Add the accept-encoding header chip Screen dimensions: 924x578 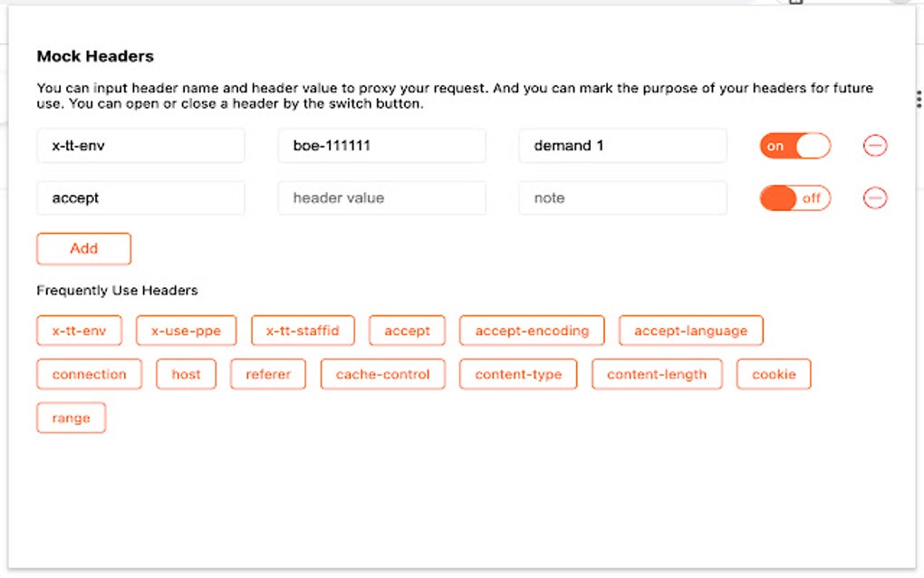531,330
